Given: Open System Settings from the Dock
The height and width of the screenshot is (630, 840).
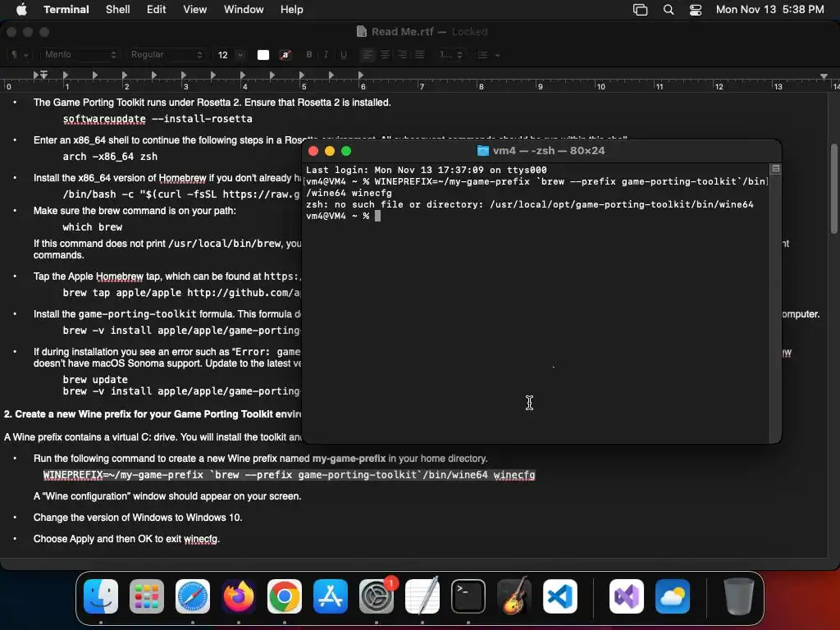Looking at the screenshot, I should tap(376, 596).
